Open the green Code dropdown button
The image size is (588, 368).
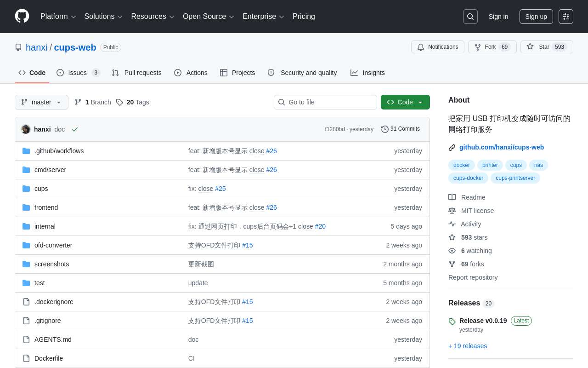[405, 102]
